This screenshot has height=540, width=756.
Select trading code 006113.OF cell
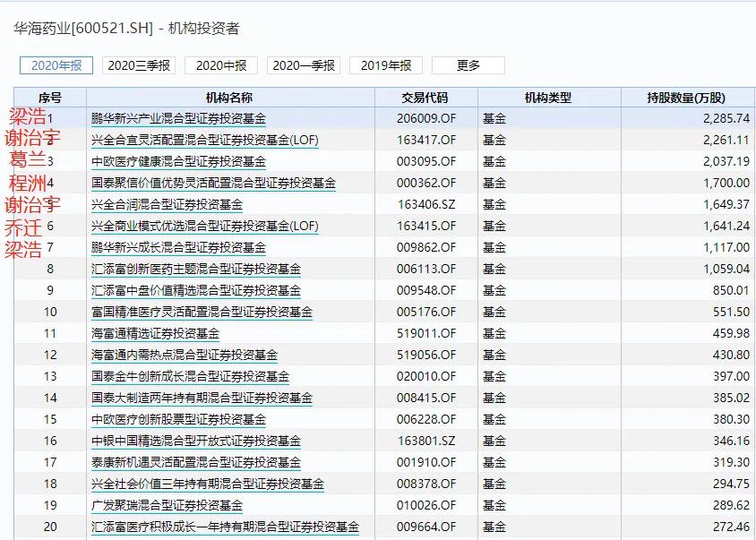coord(426,269)
